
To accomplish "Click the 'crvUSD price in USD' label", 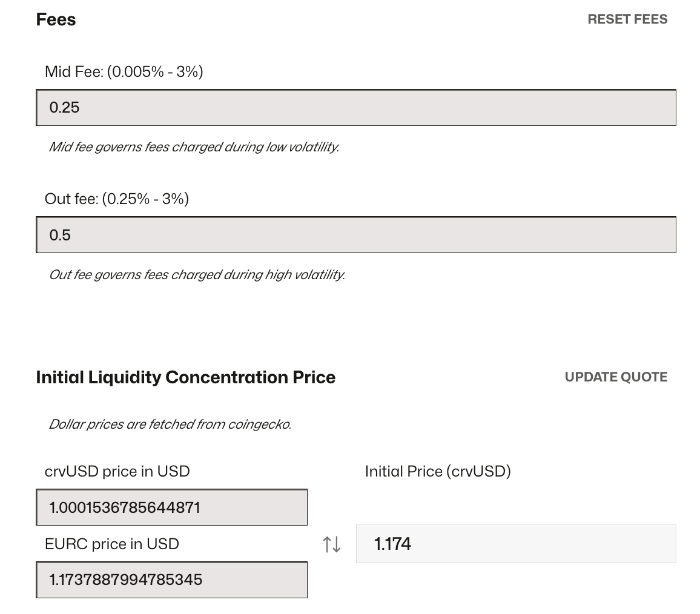I will pyautogui.click(x=117, y=471).
